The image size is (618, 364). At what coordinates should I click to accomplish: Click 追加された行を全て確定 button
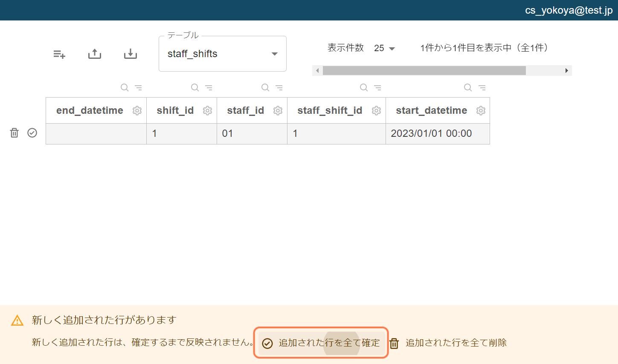point(321,343)
